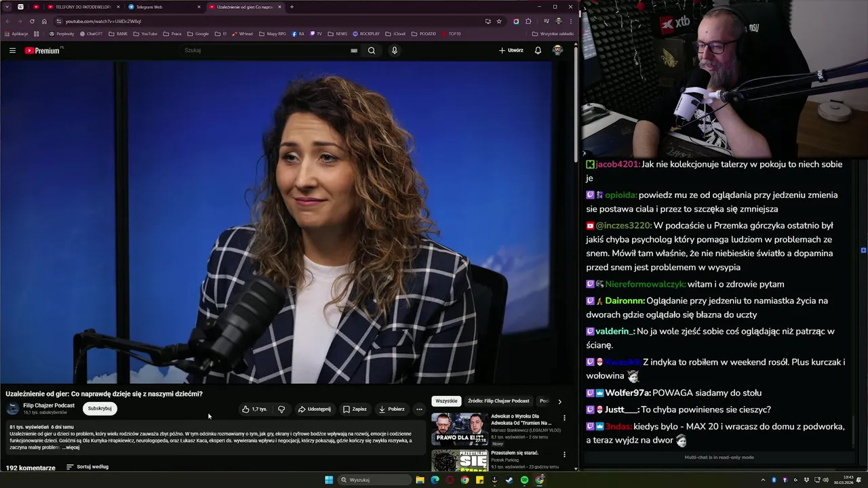The width and height of the screenshot is (868, 488).
Task: Share the video via Udostępnij
Action: pyautogui.click(x=315, y=409)
